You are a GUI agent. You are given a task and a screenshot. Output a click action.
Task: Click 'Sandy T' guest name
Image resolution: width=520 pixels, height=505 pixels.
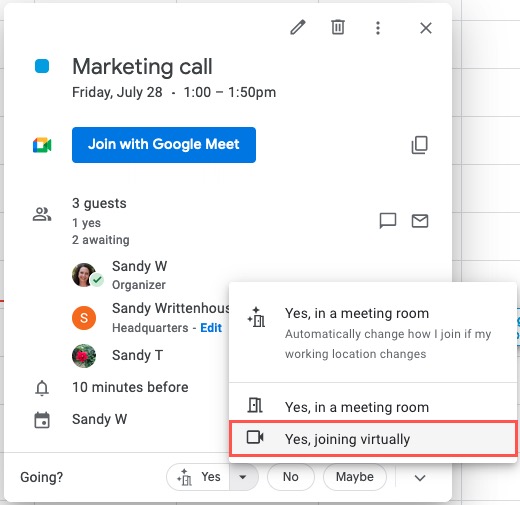click(x=137, y=355)
